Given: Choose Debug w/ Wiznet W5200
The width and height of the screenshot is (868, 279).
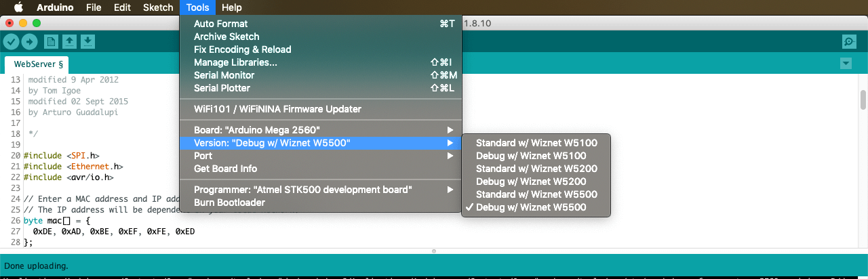Looking at the screenshot, I should click(536, 181).
